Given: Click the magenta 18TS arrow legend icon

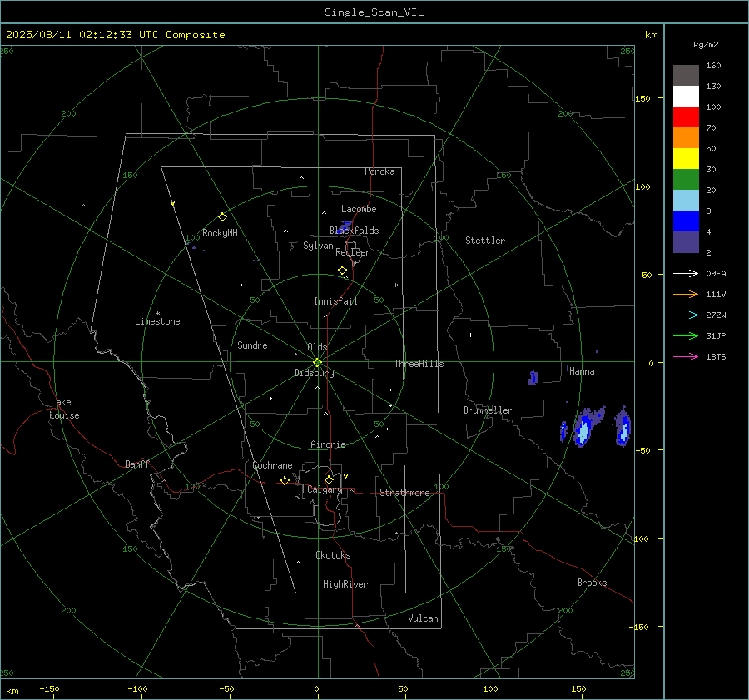Looking at the screenshot, I should (686, 357).
